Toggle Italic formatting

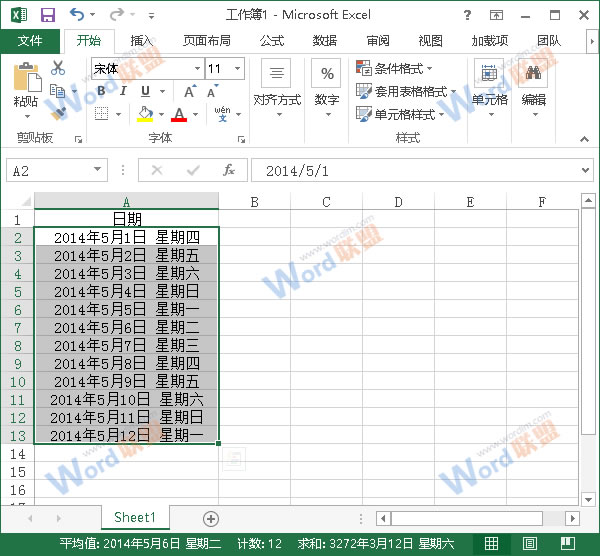[123, 91]
